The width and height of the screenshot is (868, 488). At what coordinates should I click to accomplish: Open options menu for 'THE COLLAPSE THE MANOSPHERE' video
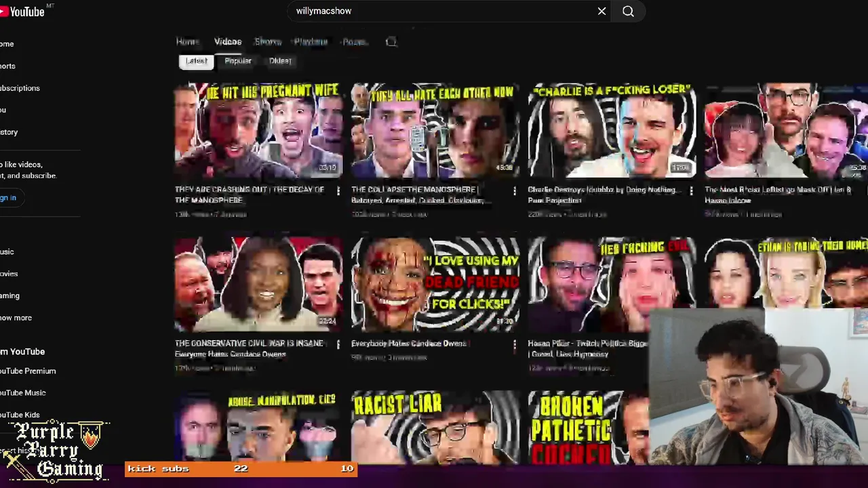point(515,191)
